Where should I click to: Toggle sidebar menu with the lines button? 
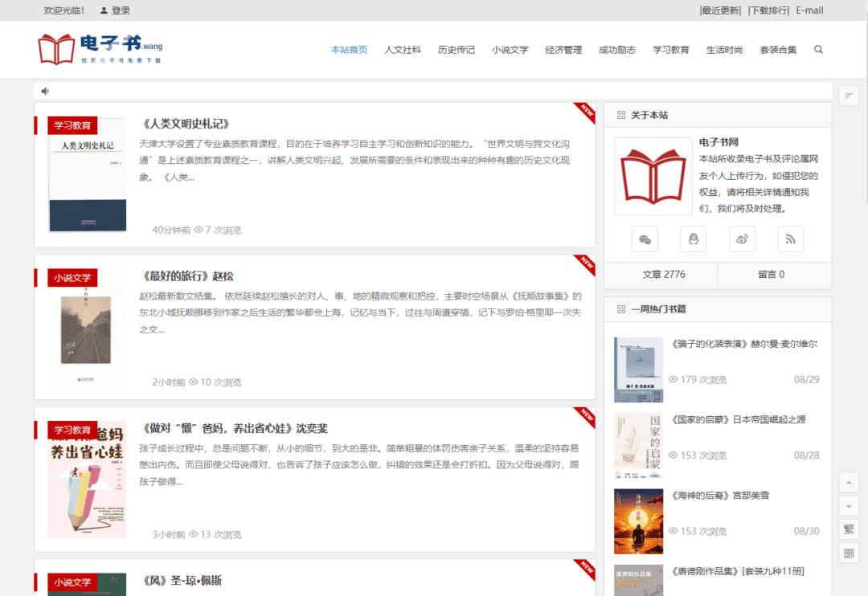tap(849, 96)
